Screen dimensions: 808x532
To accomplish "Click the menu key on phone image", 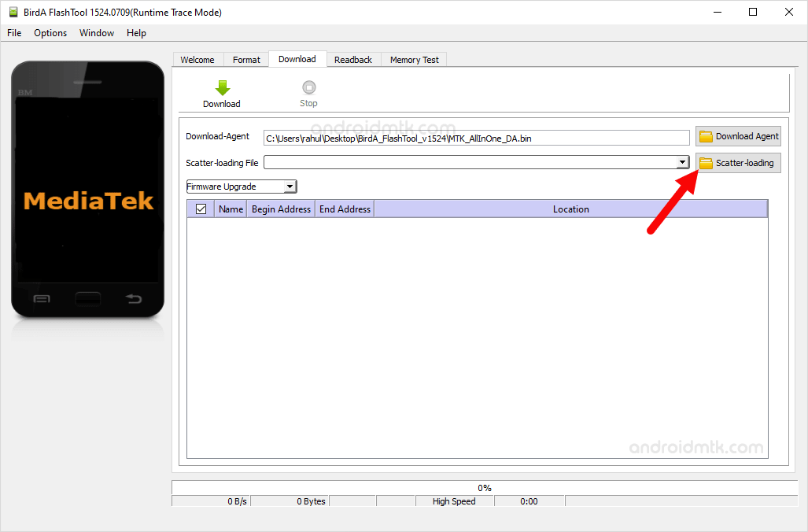I will tap(42, 299).
